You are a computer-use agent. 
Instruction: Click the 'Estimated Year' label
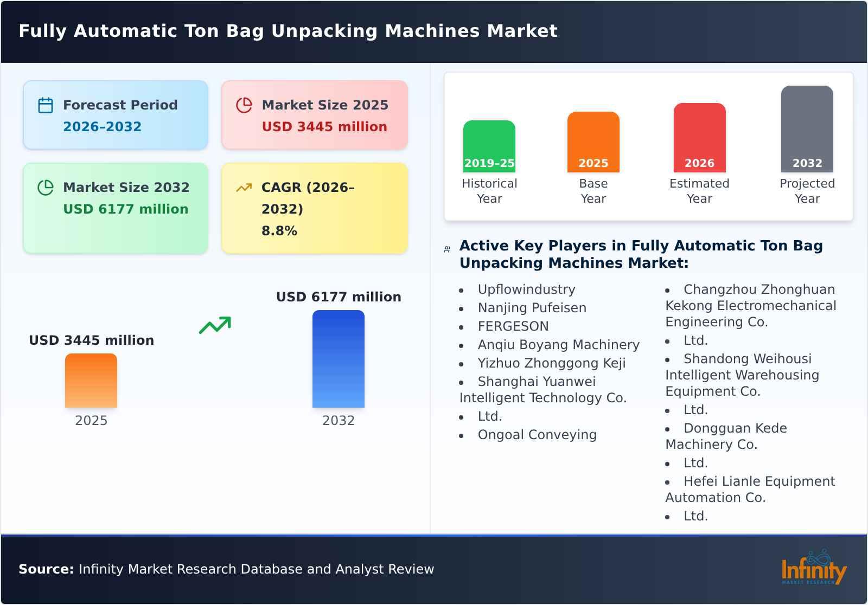point(700,191)
